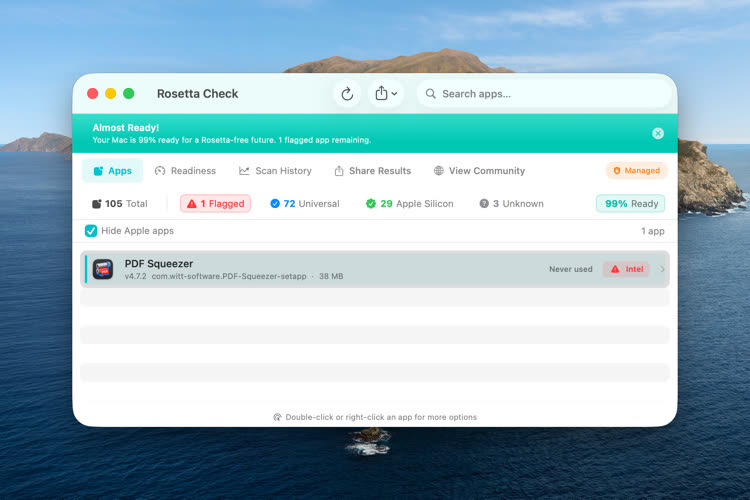
Task: Click the Share Results upload icon
Action: 339,171
